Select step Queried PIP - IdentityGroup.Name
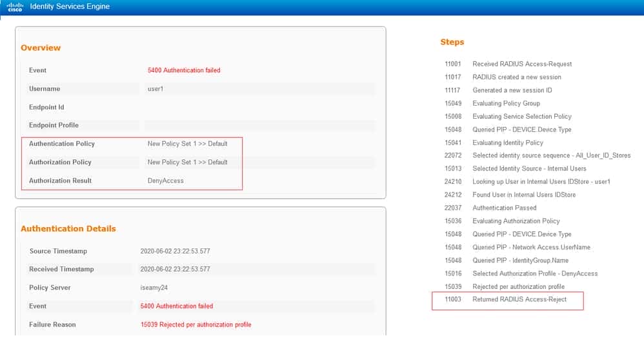 tap(507, 261)
